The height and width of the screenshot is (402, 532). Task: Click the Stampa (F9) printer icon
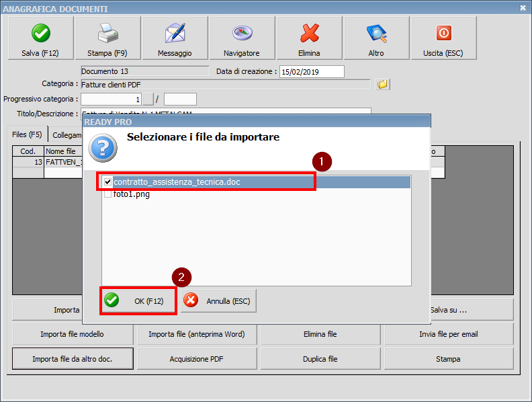pos(107,33)
